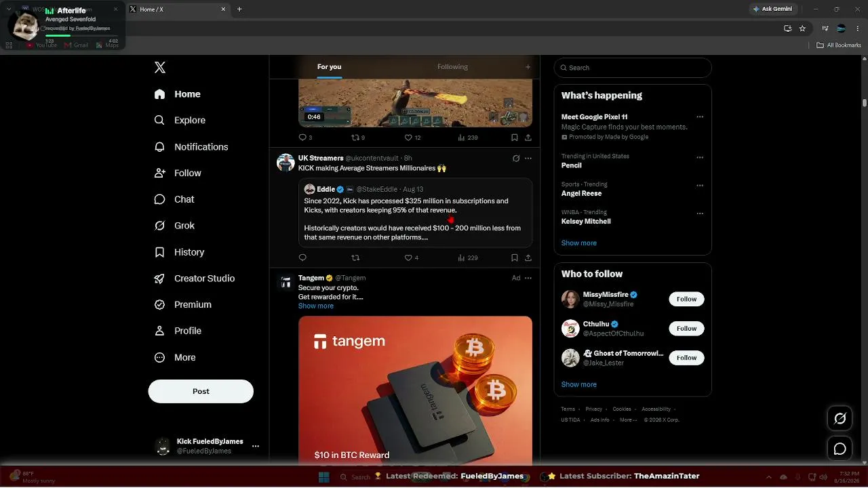Open History in the sidebar

pyautogui.click(x=179, y=252)
